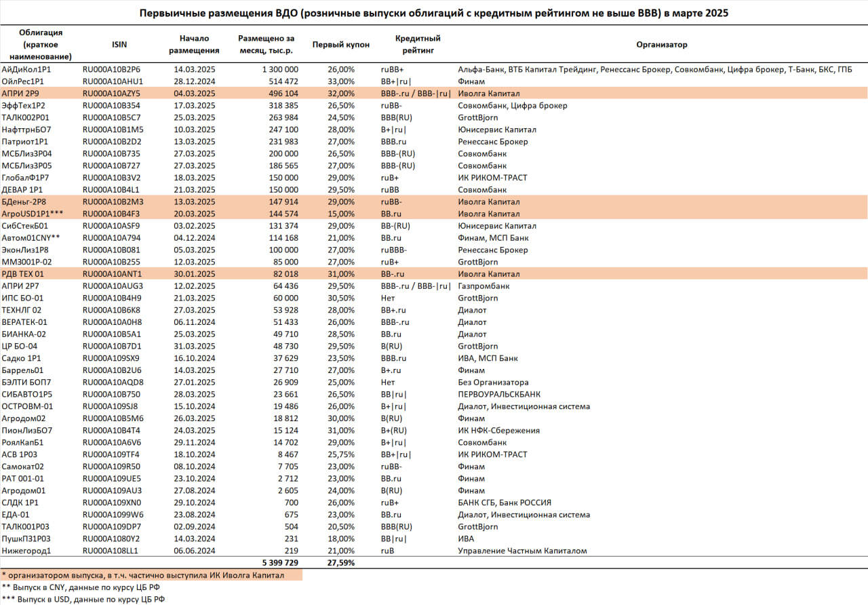
Task: Select the footnote about the CNY issue
Action: [80, 587]
